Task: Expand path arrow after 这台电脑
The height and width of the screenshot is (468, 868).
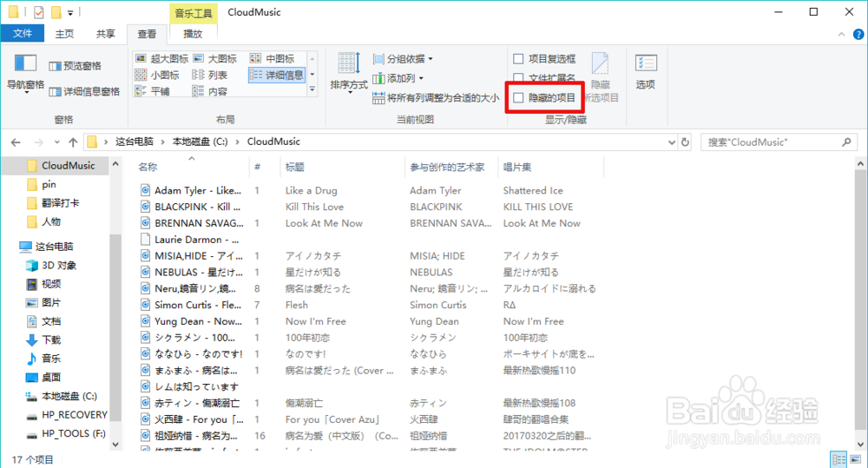Action: pyautogui.click(x=163, y=142)
